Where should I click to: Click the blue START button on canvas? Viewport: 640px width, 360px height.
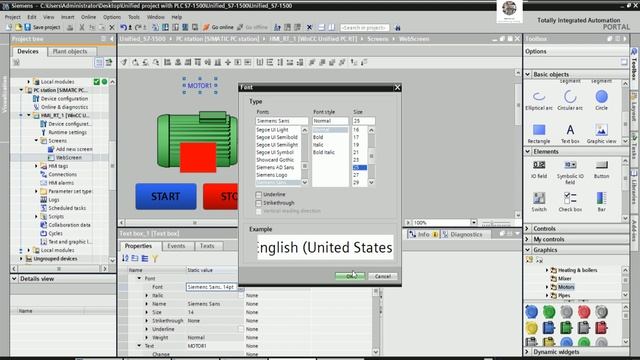(166, 196)
